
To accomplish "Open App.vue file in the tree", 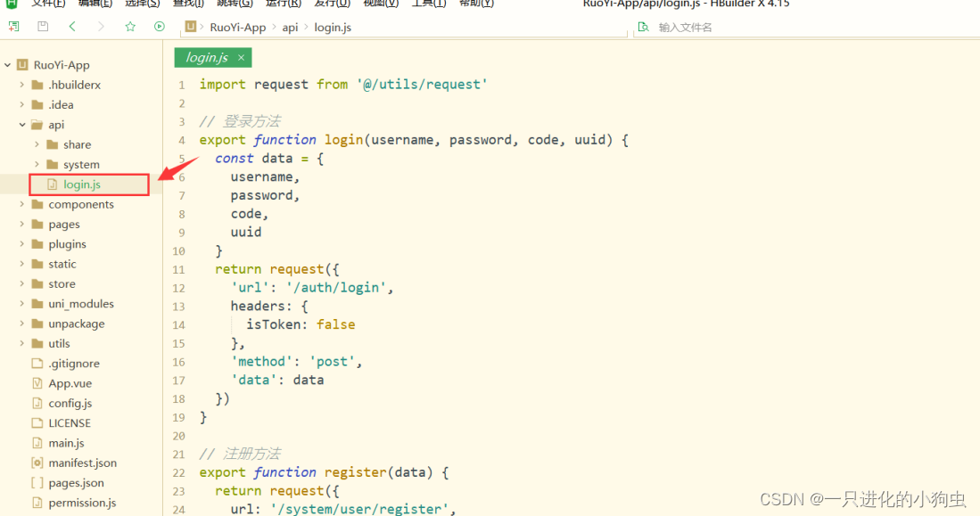I will (x=71, y=383).
